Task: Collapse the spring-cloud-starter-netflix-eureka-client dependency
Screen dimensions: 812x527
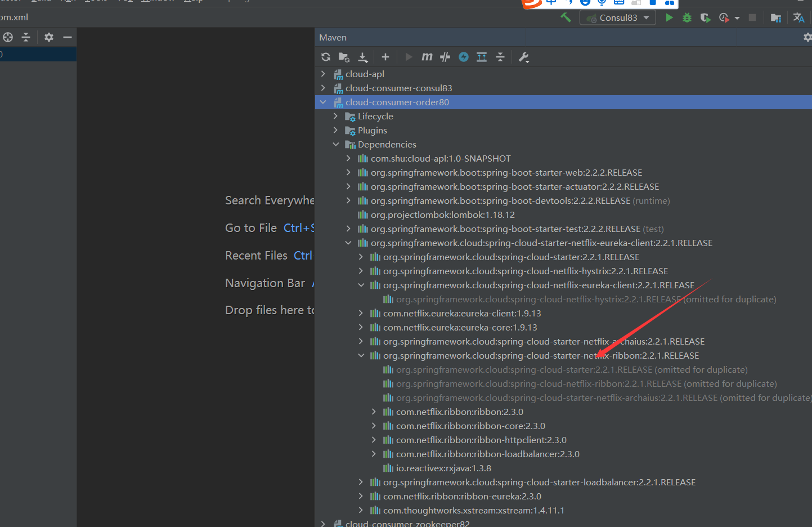Action: pyautogui.click(x=348, y=243)
